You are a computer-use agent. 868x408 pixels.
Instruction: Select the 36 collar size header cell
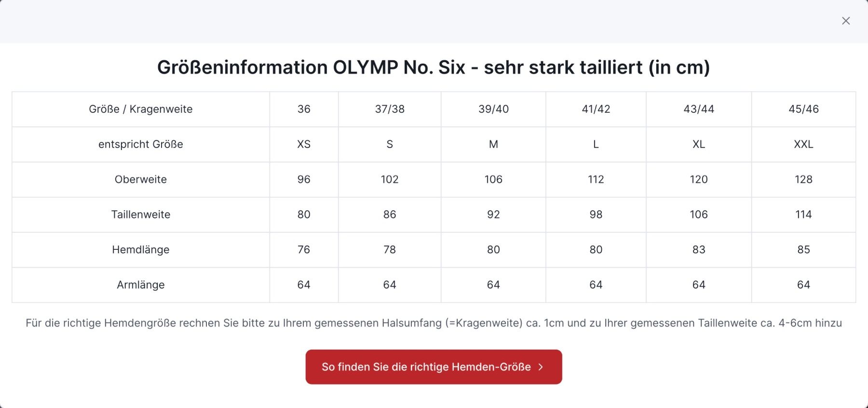click(x=304, y=109)
